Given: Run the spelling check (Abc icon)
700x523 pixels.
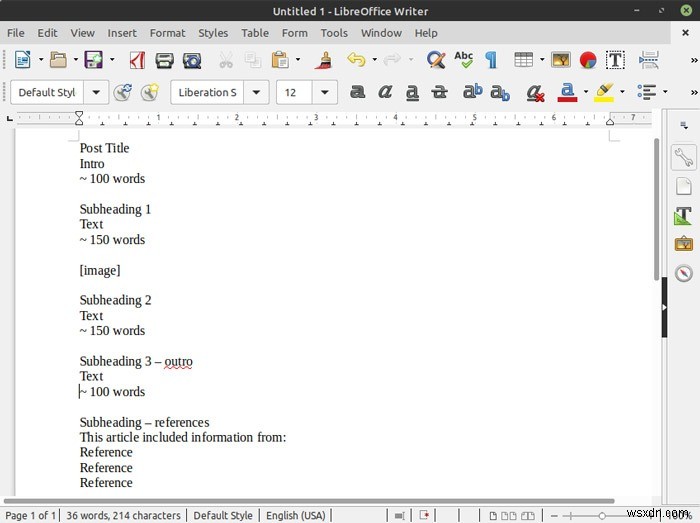Looking at the screenshot, I should (464, 60).
